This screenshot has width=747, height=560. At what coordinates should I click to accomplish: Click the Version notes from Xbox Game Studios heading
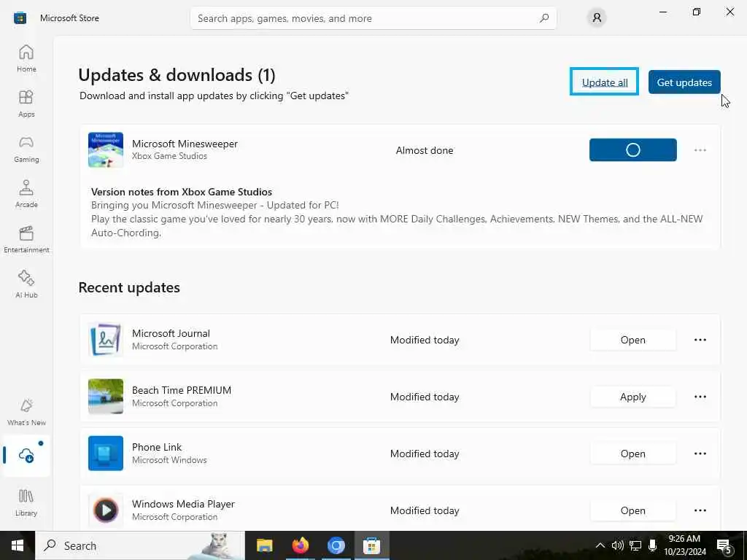(182, 192)
